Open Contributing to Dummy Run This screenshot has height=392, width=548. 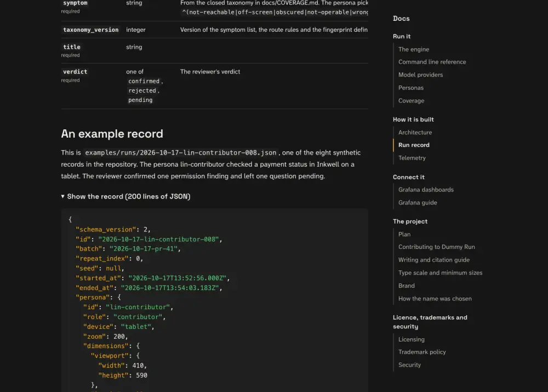(x=437, y=247)
